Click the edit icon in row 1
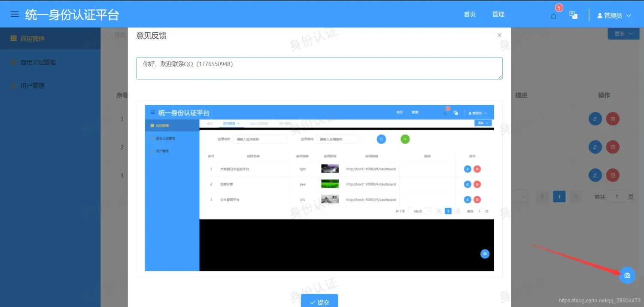The image size is (644, 307). (595, 119)
